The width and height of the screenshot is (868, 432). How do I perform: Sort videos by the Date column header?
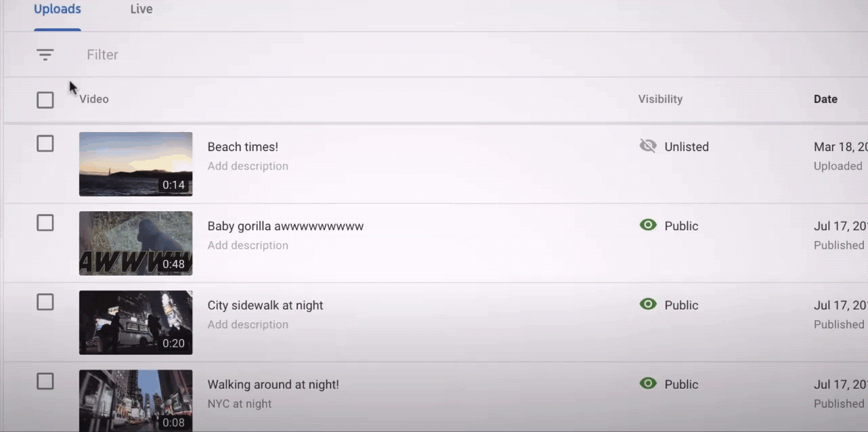825,99
